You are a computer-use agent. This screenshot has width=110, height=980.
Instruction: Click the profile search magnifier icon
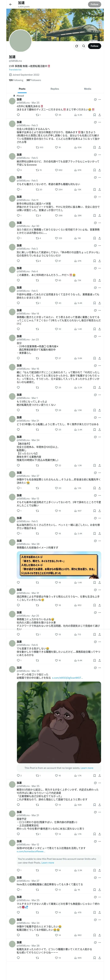[83, 46]
